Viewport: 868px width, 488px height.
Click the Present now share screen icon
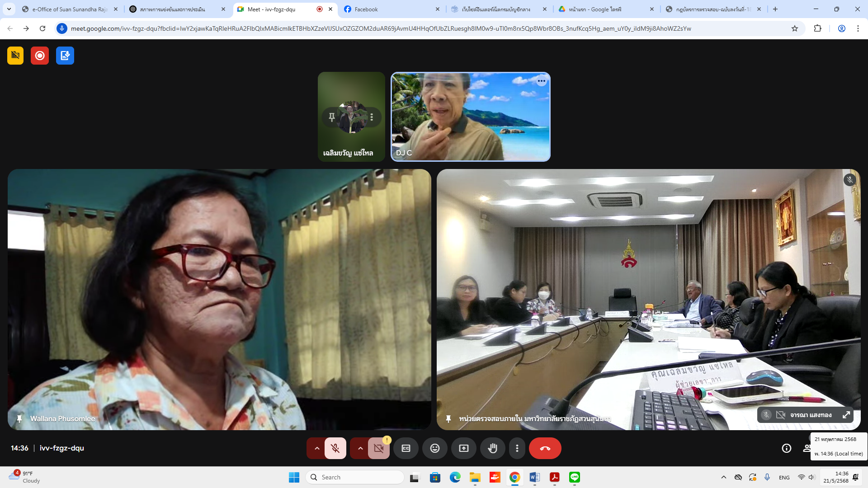[x=464, y=448]
